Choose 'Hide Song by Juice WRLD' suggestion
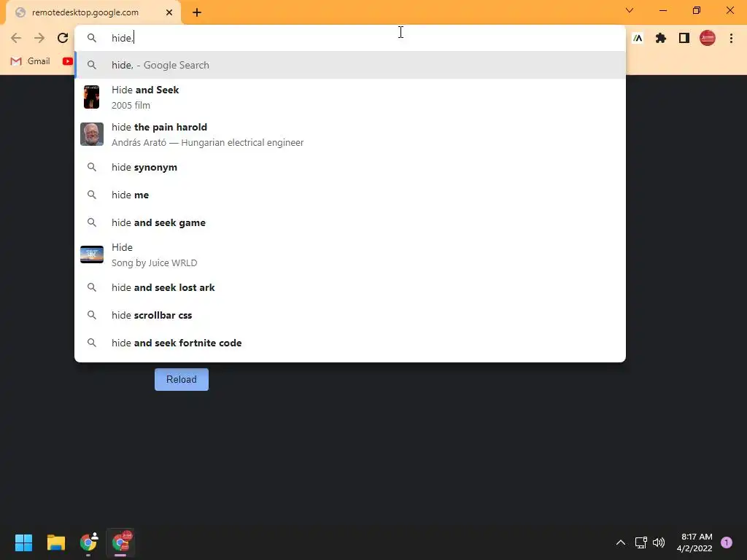The image size is (747, 560). 350,254
